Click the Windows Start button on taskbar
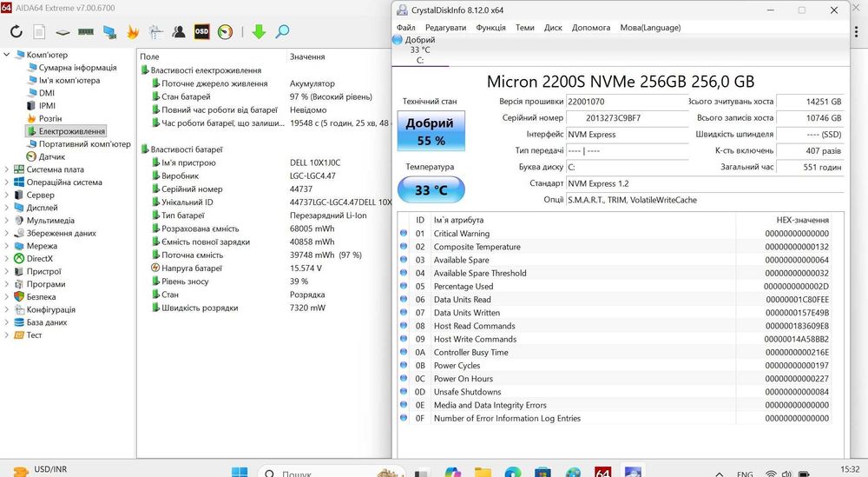Screen dimensions: 868x477 click(240, 472)
